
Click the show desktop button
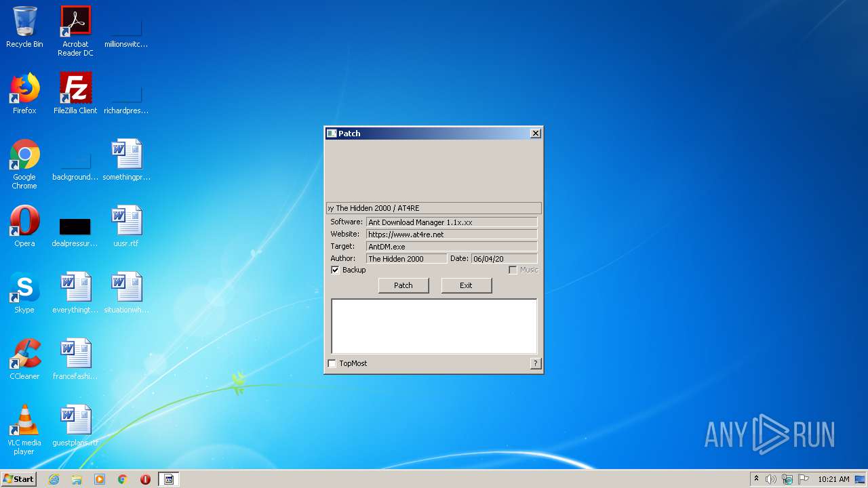pyautogui.click(x=861, y=479)
